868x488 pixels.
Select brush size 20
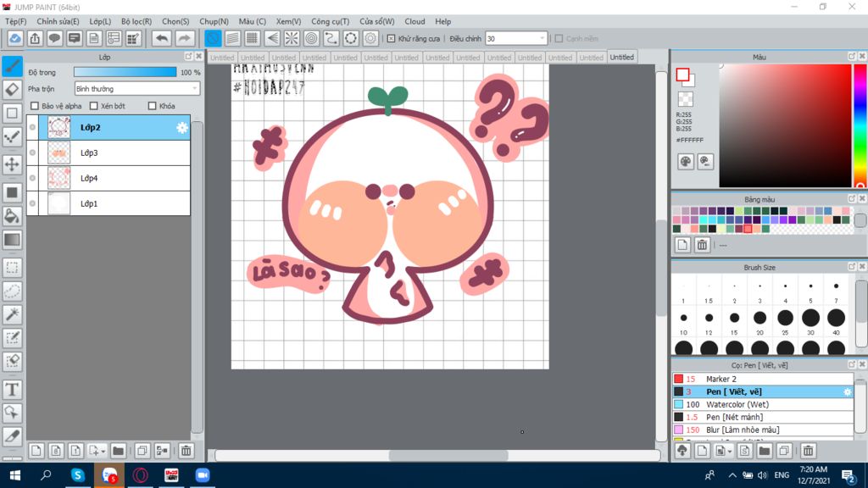point(759,319)
